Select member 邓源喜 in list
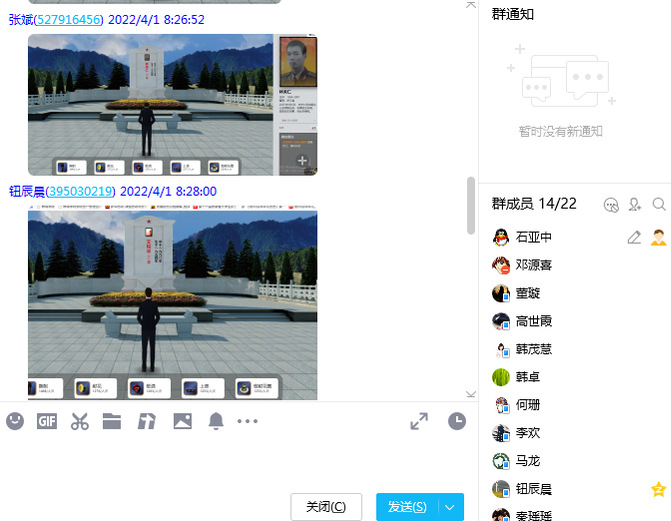Image resolution: width=671 pixels, height=521 pixels. click(534, 265)
